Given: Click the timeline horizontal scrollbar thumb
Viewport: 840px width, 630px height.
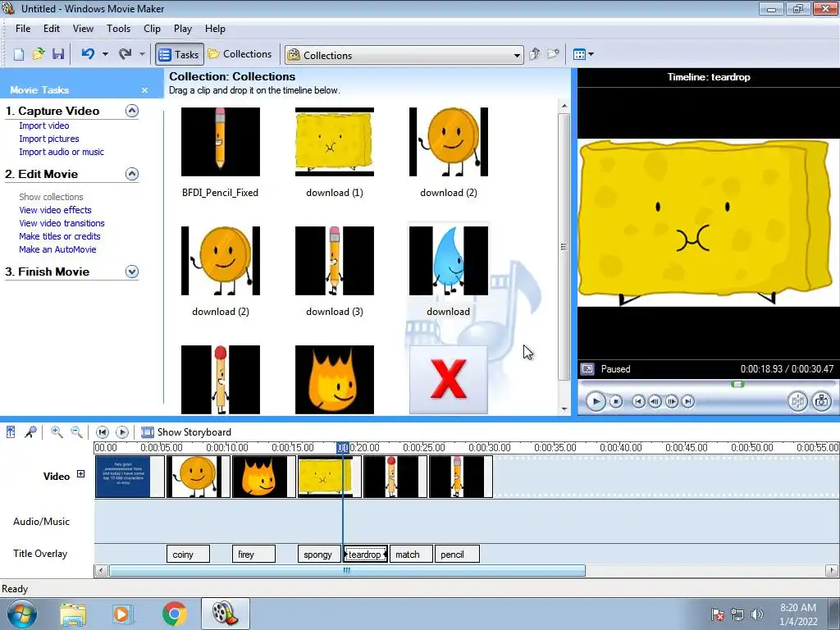Looking at the screenshot, I should tap(347, 571).
